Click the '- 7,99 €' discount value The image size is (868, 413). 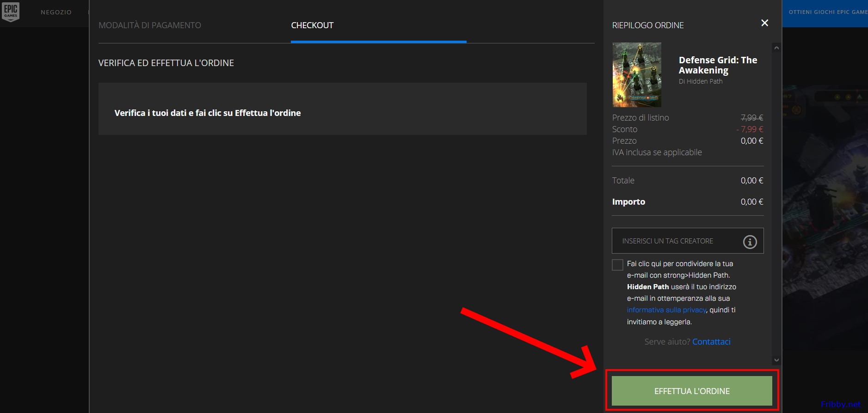coord(750,129)
